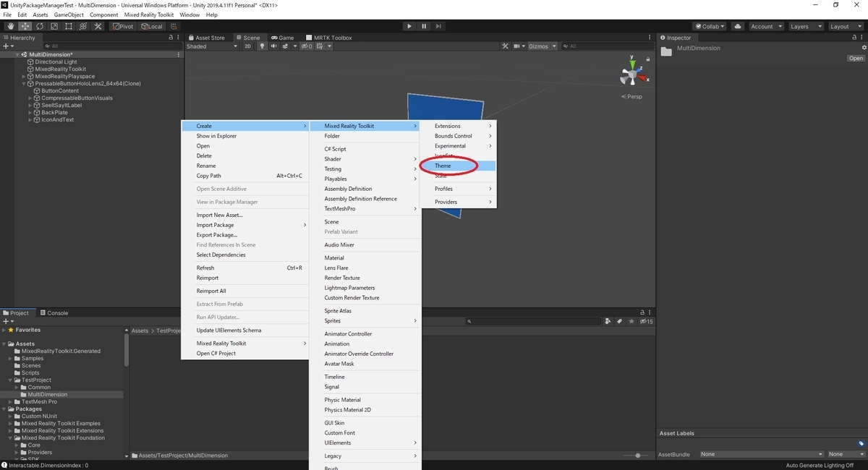Collapse PressableButtonHoloLens2_64x64(Clone) in Hierarchy

pos(24,83)
